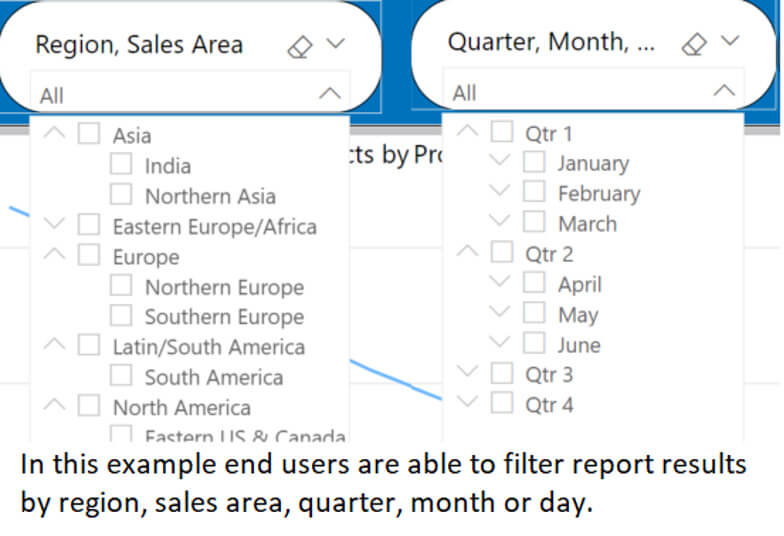This screenshot has width=784, height=536.
Task: Select the North America label
Action: [182, 408]
